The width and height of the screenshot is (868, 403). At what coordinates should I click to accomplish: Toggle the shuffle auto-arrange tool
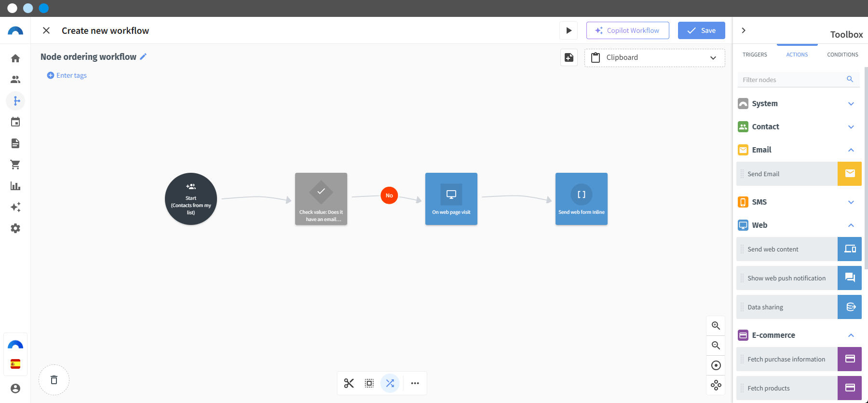(390, 383)
